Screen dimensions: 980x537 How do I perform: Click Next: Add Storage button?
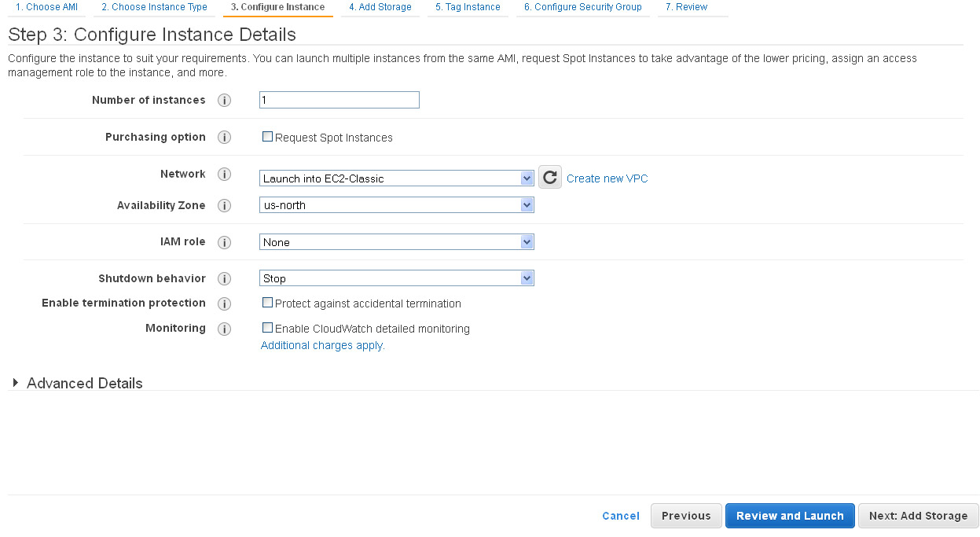919,516
